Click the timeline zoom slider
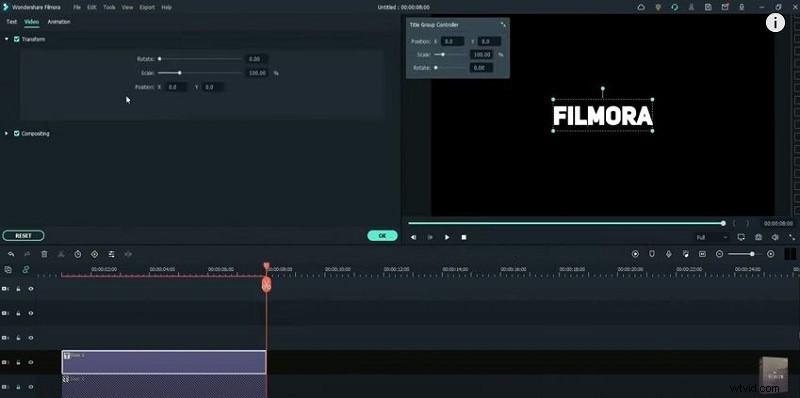The height and width of the screenshot is (398, 800). pyautogui.click(x=745, y=254)
